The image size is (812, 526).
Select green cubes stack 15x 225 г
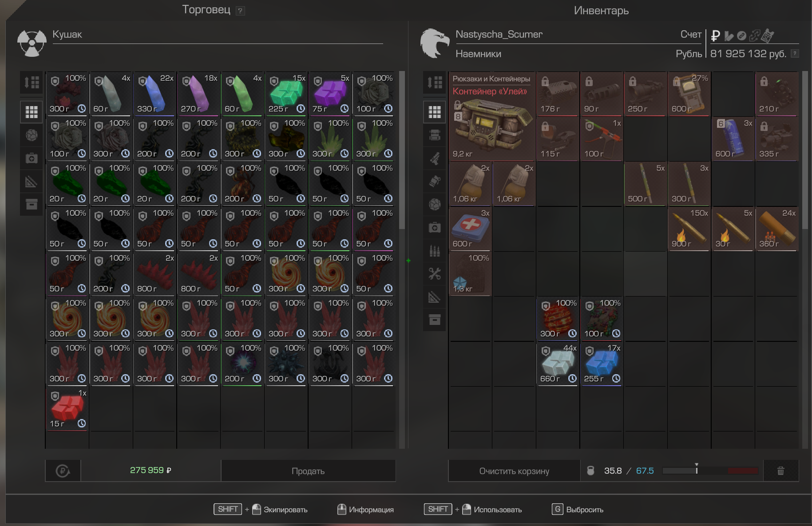pos(286,94)
